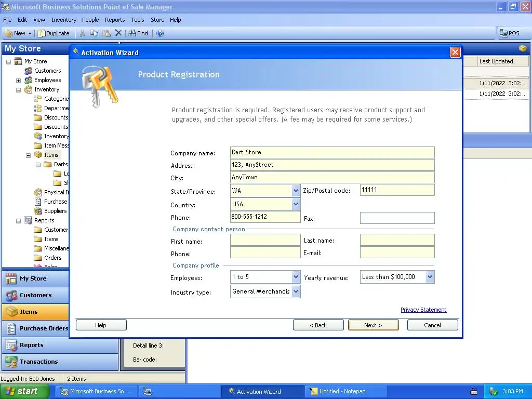Open the Inventory menu

pyautogui.click(x=64, y=20)
